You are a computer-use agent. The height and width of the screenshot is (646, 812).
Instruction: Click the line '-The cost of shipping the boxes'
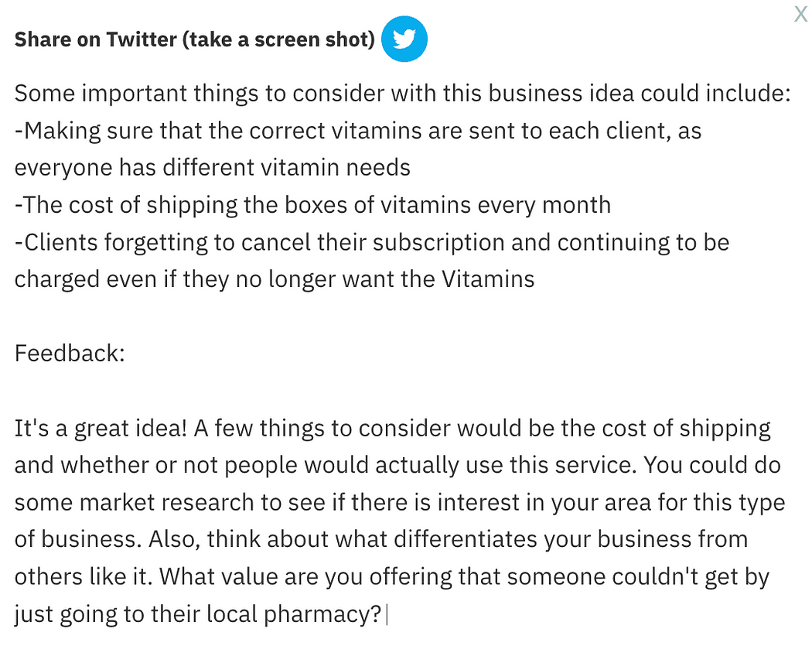(x=312, y=205)
